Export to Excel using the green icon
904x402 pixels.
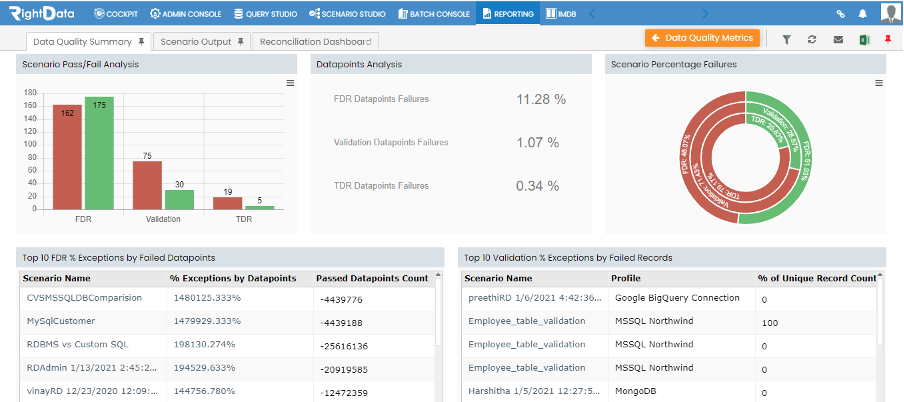[x=863, y=40]
